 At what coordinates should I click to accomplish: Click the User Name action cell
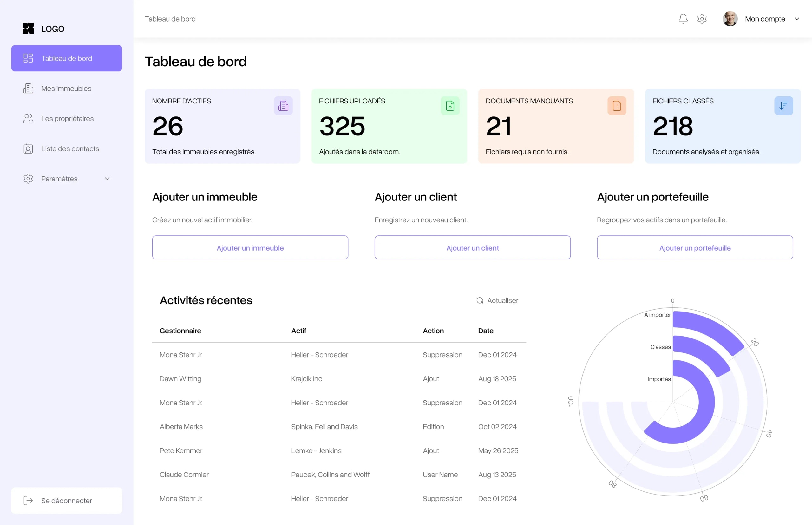(x=440, y=475)
